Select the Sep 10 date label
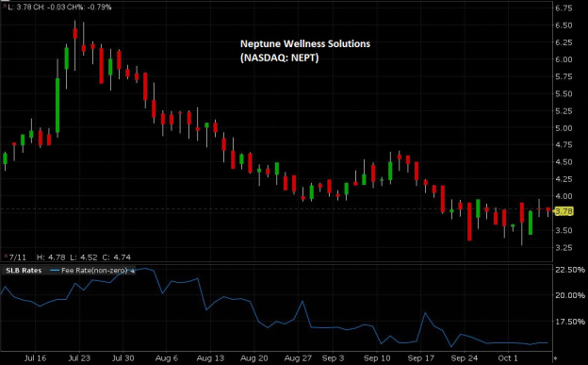This screenshot has width=588, height=365. click(377, 357)
